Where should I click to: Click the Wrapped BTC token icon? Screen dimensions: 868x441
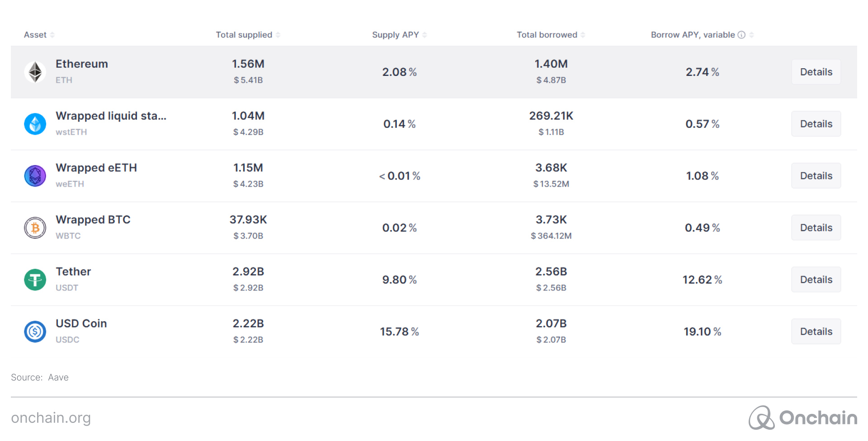pyautogui.click(x=35, y=228)
